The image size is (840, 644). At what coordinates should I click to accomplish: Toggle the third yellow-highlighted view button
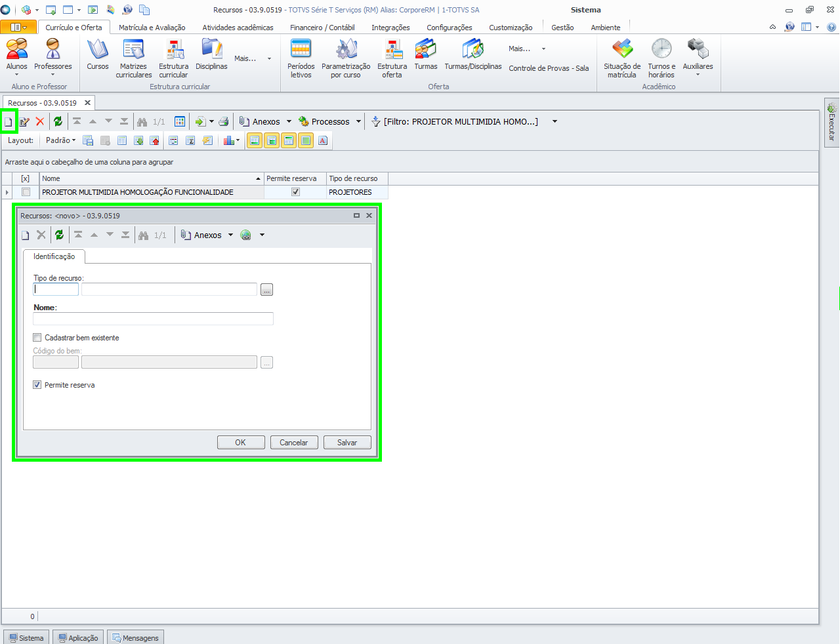[x=289, y=140]
